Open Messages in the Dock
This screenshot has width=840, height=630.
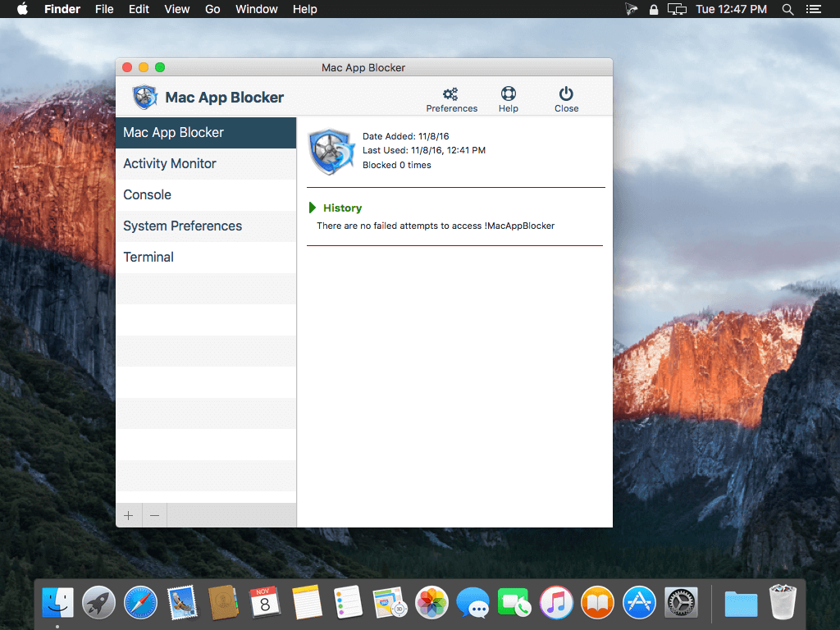[473, 602]
